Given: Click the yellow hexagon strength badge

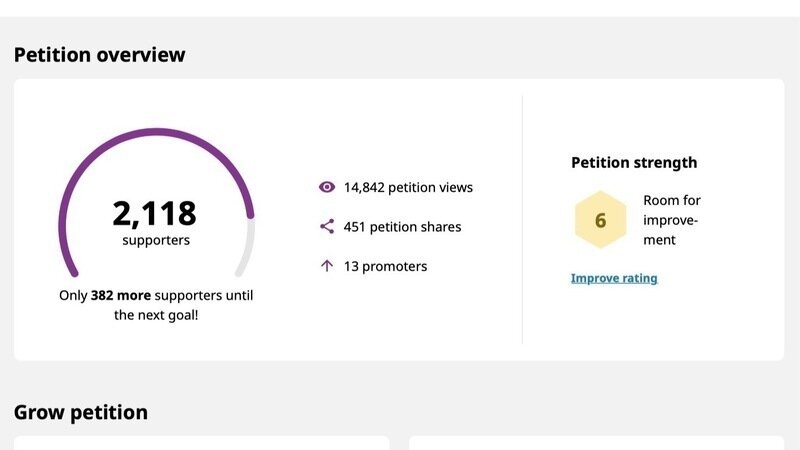Looking at the screenshot, I should (x=600, y=220).
